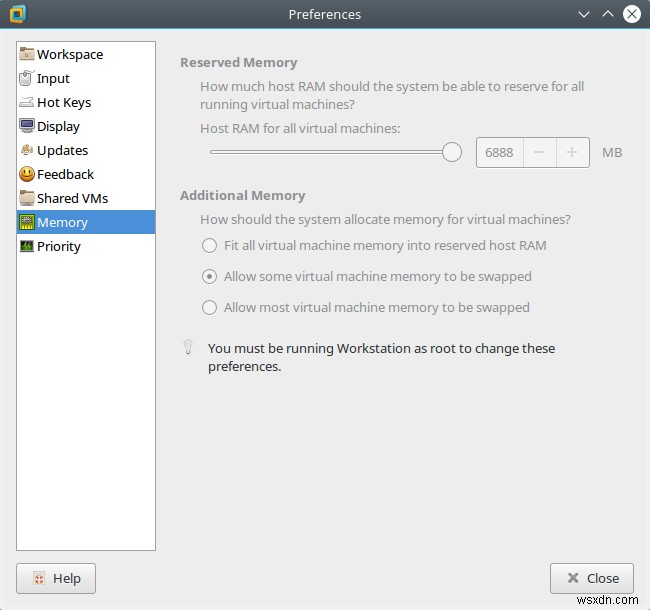
Task: Open the Feedback preferences page
Action: [x=86, y=174]
